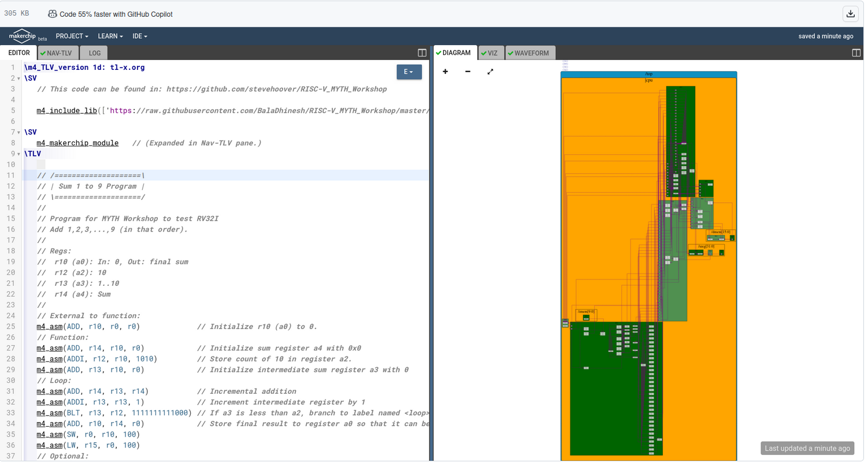Image resolution: width=868 pixels, height=470 pixels.
Task: Click the green checkmark on the VIZ tab
Action: 484,52
